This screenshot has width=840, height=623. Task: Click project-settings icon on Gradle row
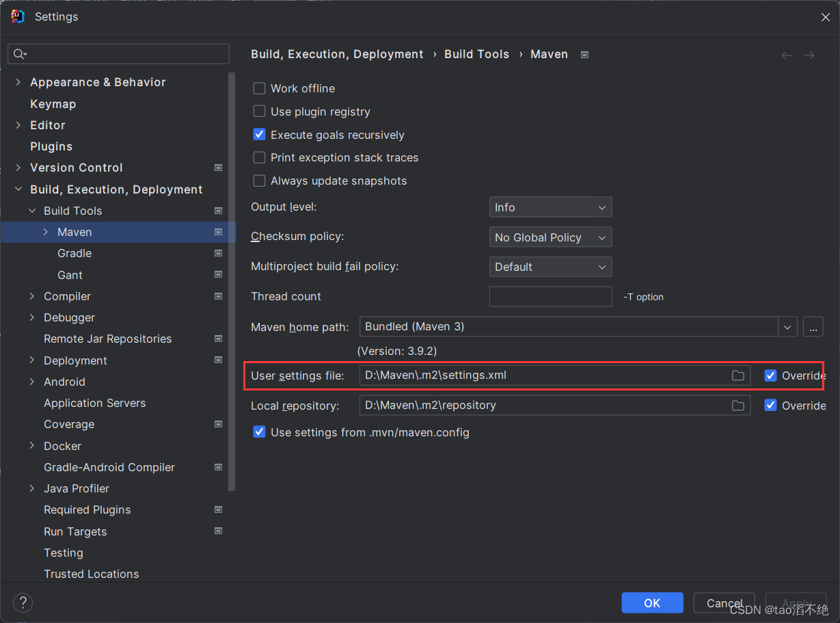tap(219, 253)
